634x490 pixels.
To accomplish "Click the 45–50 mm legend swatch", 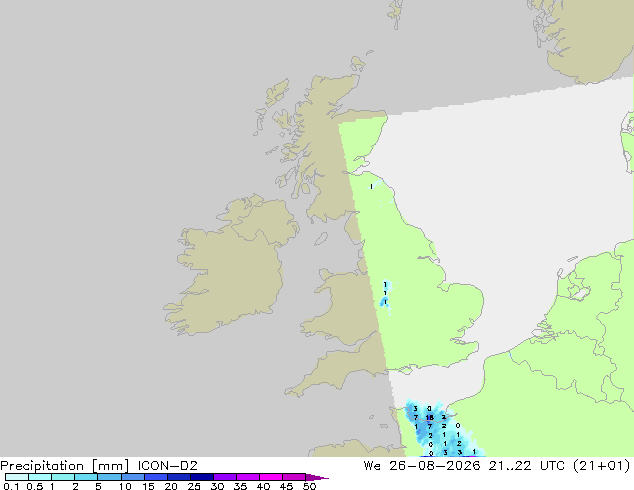I will point(294,477).
